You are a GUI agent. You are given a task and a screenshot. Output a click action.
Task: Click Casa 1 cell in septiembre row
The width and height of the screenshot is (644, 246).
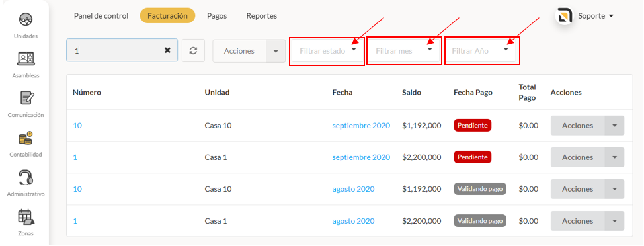[x=216, y=157]
